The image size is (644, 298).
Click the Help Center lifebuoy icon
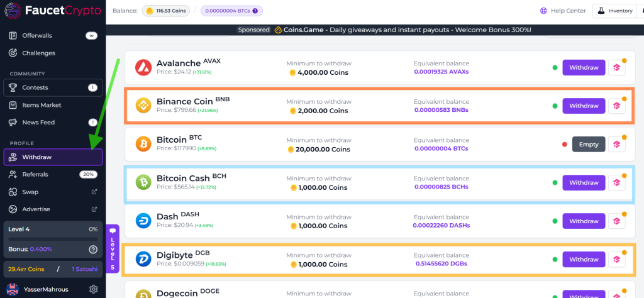pyautogui.click(x=544, y=11)
